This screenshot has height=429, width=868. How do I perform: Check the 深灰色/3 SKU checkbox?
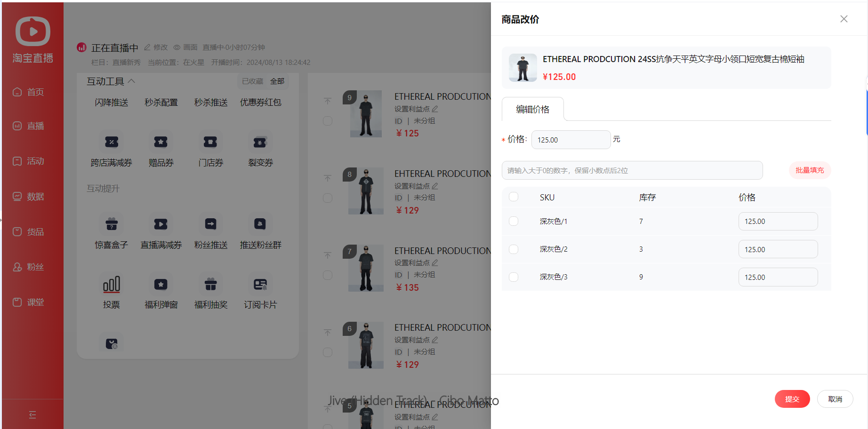point(514,277)
